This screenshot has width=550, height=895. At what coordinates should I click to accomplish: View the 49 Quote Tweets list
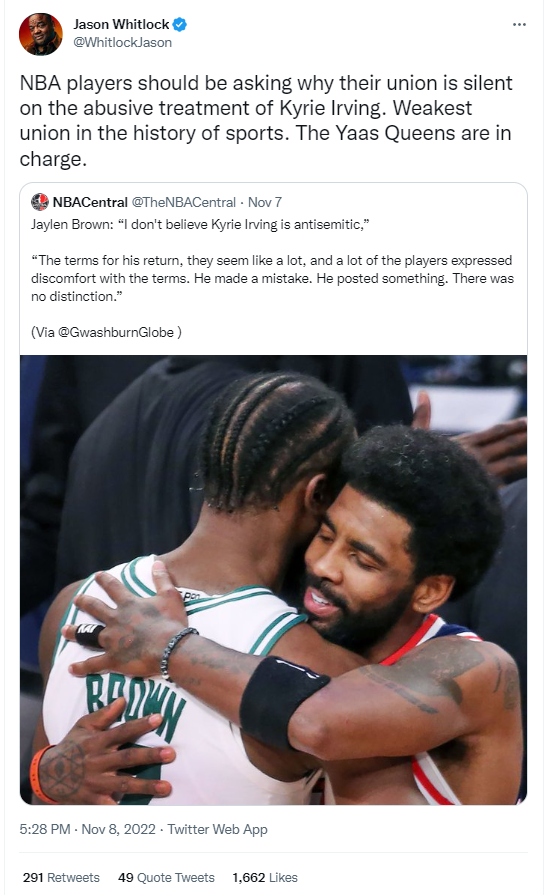166,877
